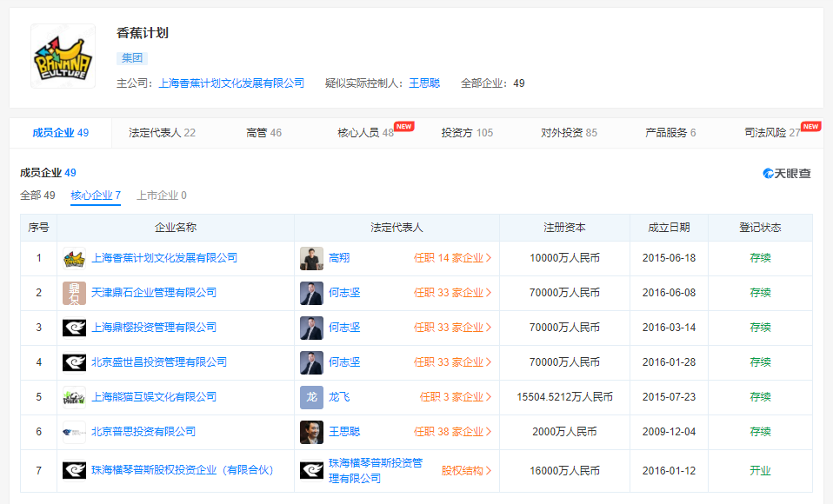Open the 法定代表人 22 tab
The image size is (833, 504).
tap(162, 133)
